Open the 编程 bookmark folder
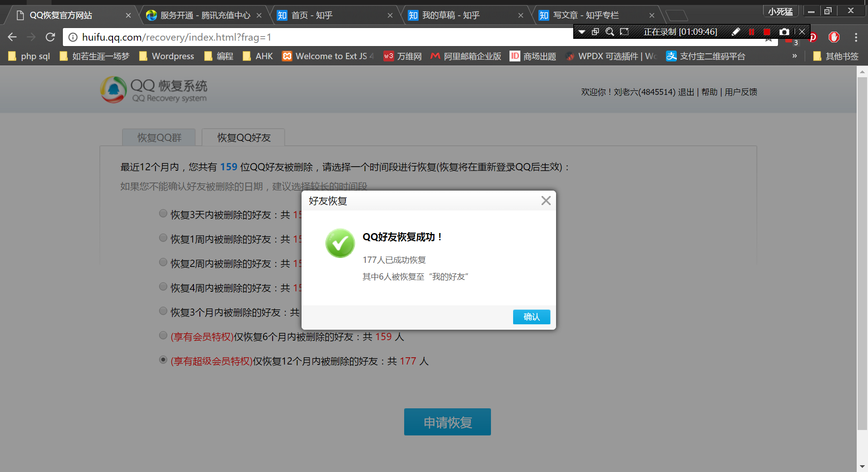The image size is (868, 472). click(x=219, y=56)
